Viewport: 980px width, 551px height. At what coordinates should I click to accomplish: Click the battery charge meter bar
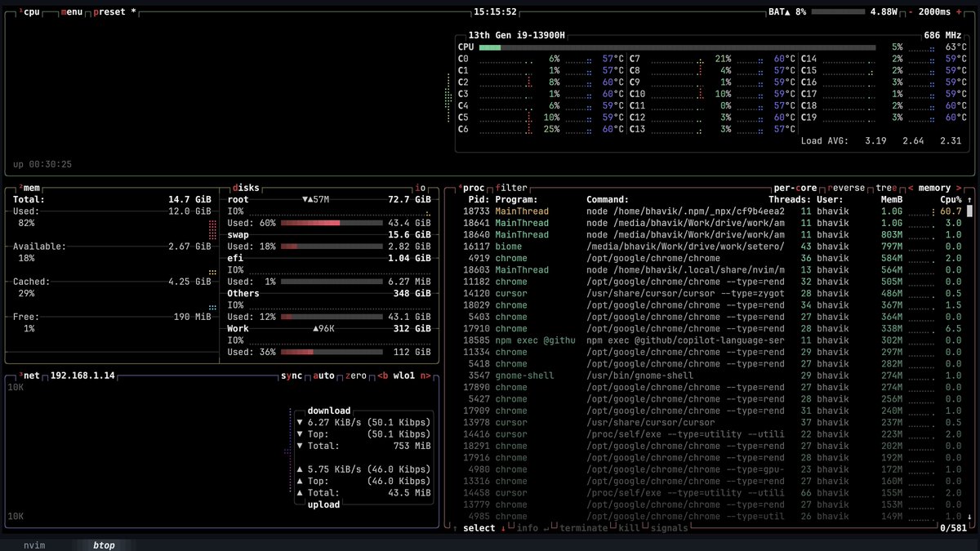coord(838,12)
